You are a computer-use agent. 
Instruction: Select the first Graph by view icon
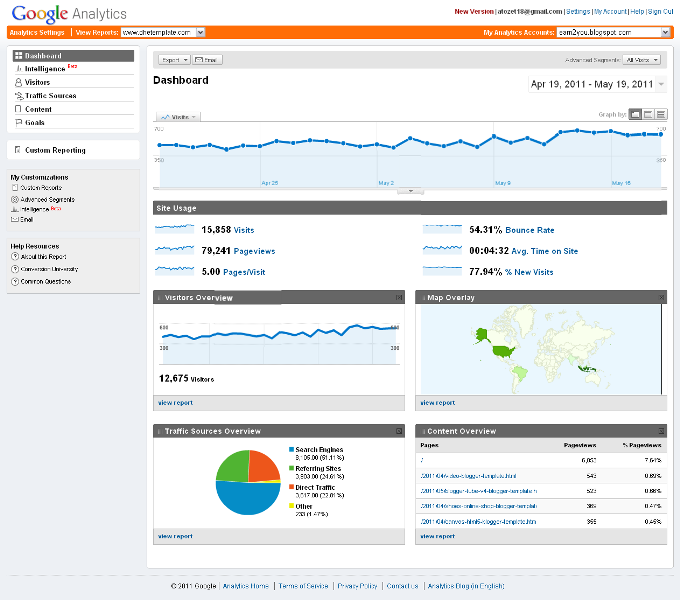point(635,114)
